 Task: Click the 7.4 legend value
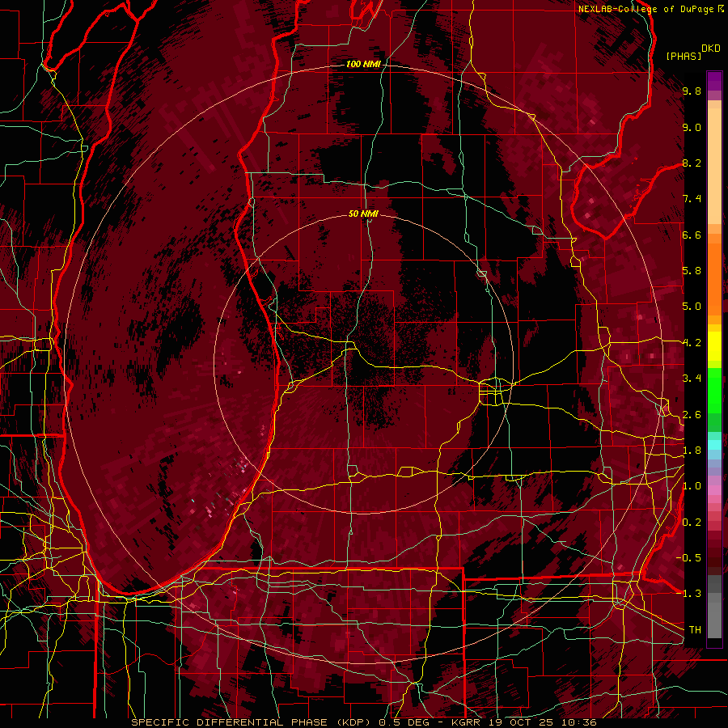tap(692, 199)
